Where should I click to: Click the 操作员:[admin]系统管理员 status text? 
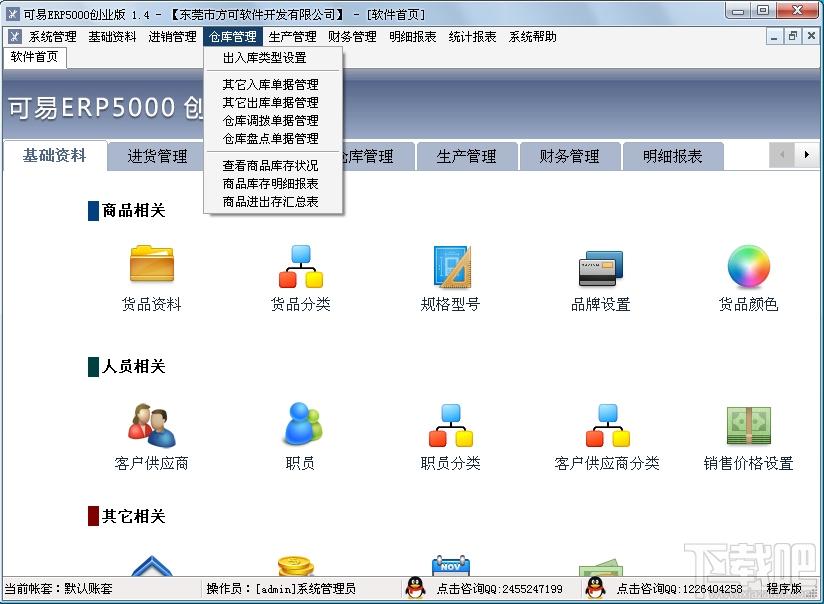281,589
